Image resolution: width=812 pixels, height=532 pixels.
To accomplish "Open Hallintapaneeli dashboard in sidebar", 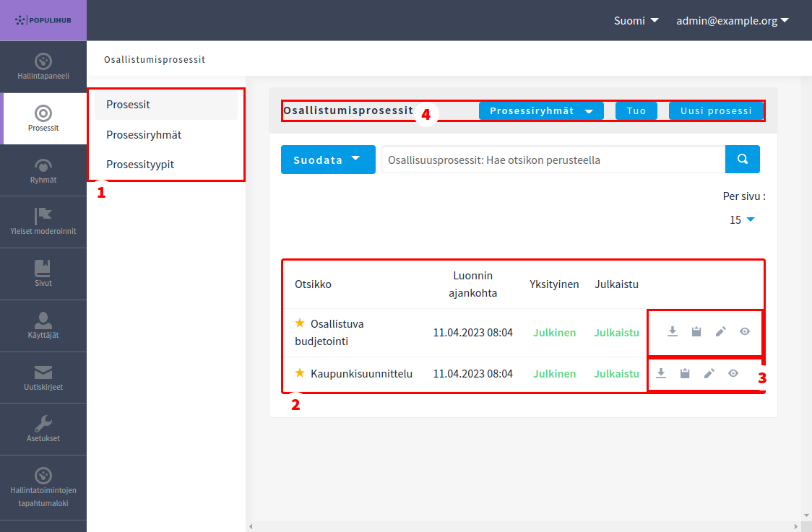I will pos(43,66).
